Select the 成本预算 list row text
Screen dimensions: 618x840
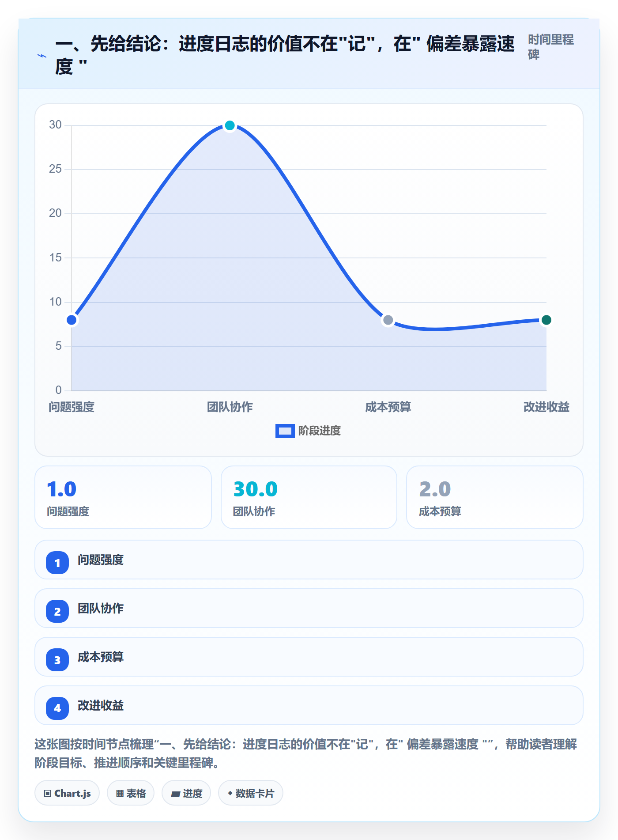[101, 657]
